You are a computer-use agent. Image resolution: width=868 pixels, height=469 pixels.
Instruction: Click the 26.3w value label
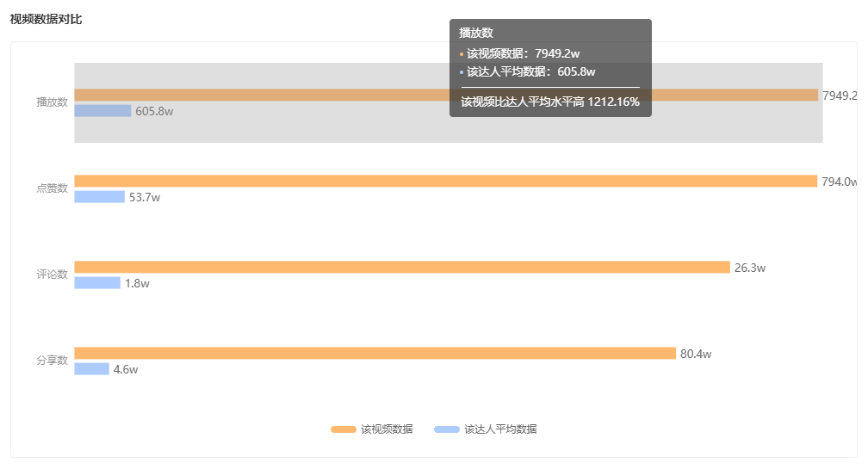pyautogui.click(x=750, y=268)
